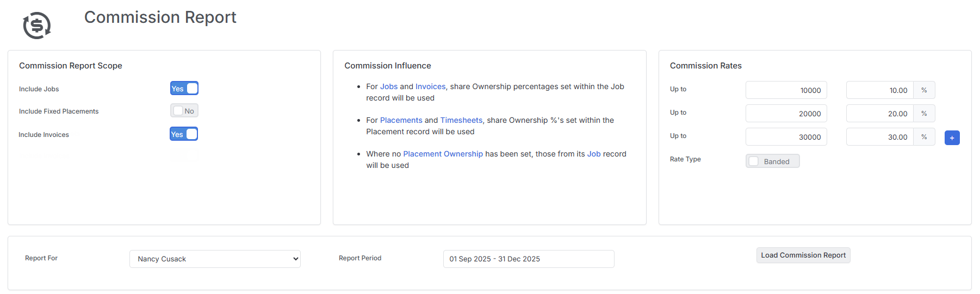Edit the 30000 Up to threshold field
The height and width of the screenshot is (294, 980).
pyautogui.click(x=786, y=137)
